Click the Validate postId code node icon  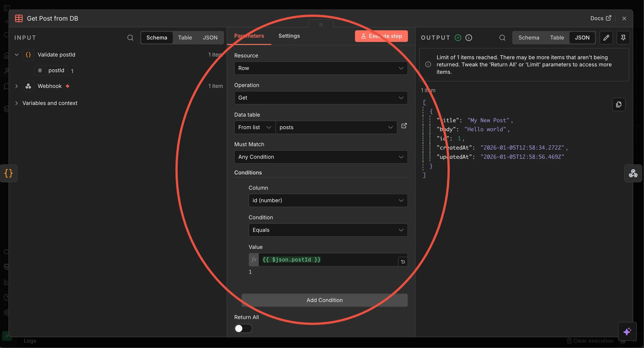tap(28, 55)
